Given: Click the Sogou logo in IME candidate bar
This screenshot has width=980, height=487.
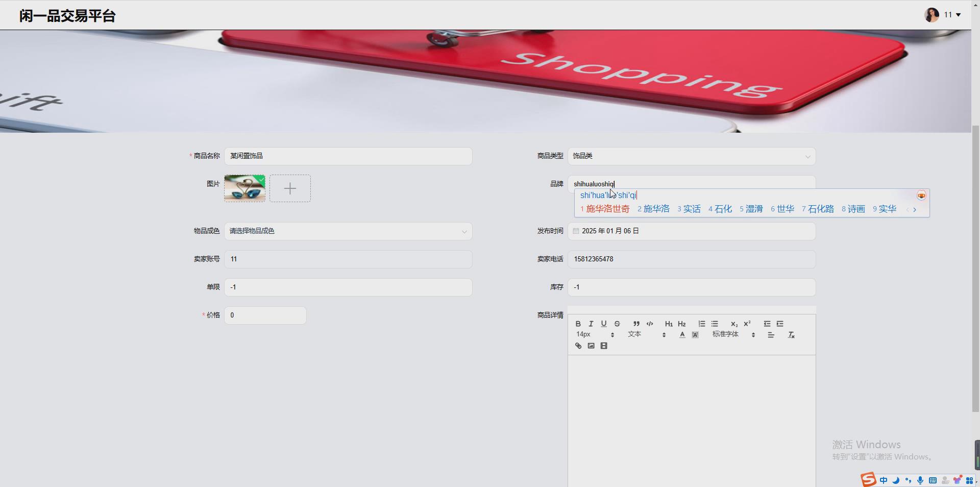Looking at the screenshot, I should (921, 196).
